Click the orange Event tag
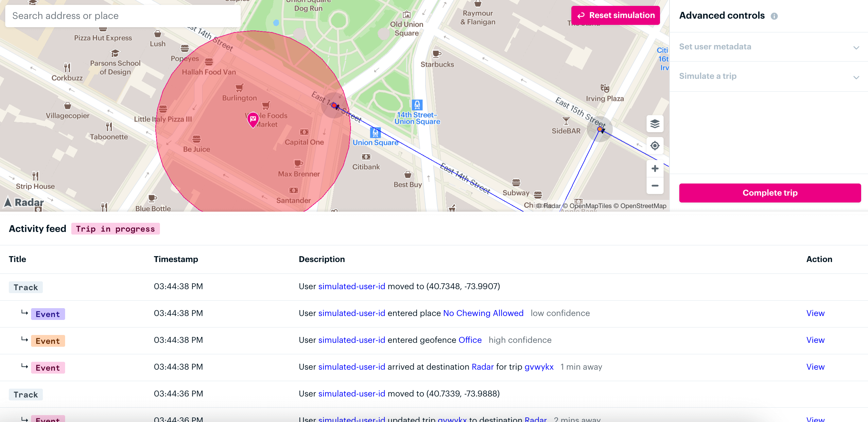The width and height of the screenshot is (868, 422). (x=48, y=341)
